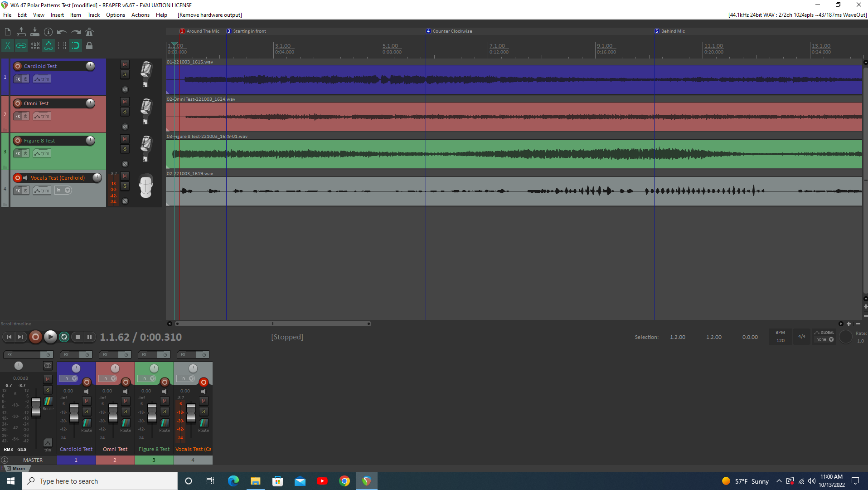Toggle Master mono/stereo button

[x=48, y=366]
